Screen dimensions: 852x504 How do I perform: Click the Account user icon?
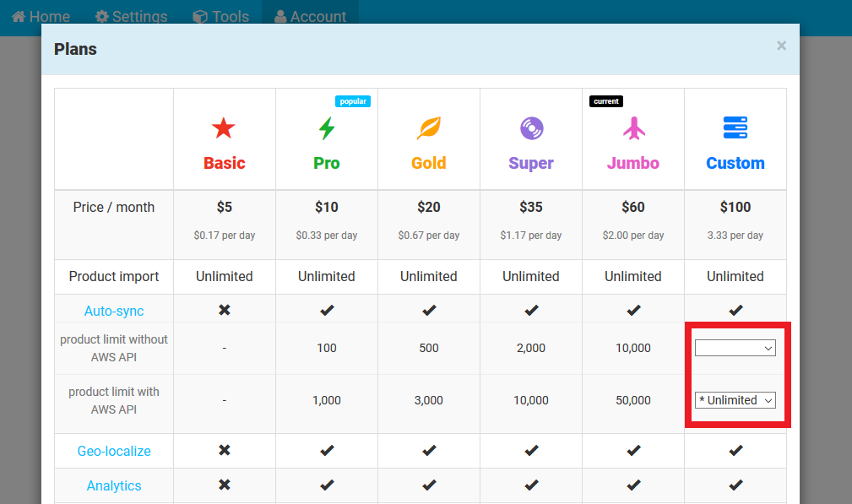(280, 16)
